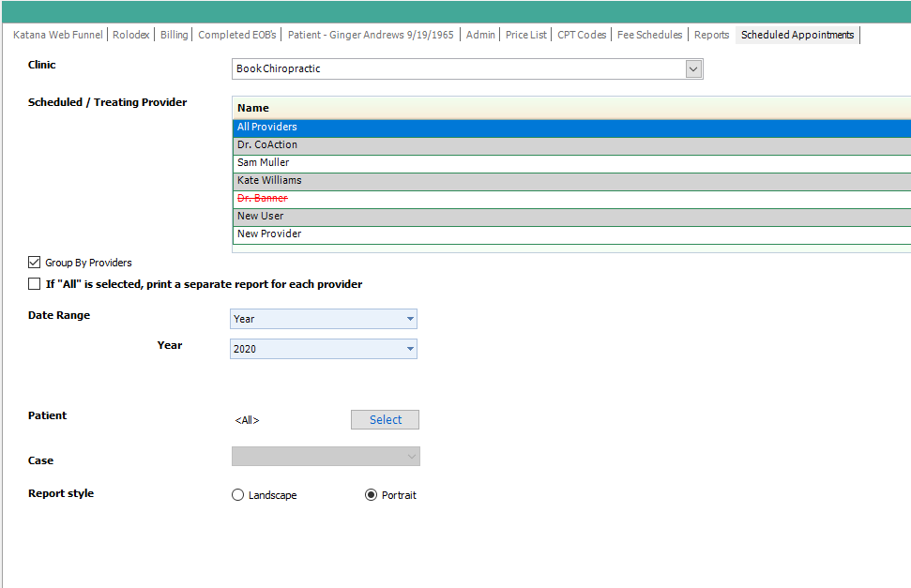This screenshot has height=588, width=911.
Task: Open the Price List tab
Action: 526,35
